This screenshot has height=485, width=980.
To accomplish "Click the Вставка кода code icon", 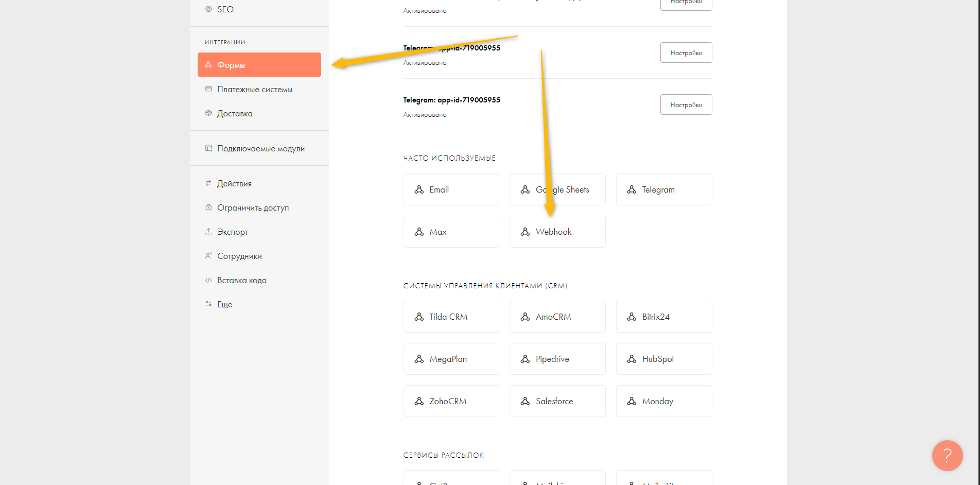I will click(208, 280).
